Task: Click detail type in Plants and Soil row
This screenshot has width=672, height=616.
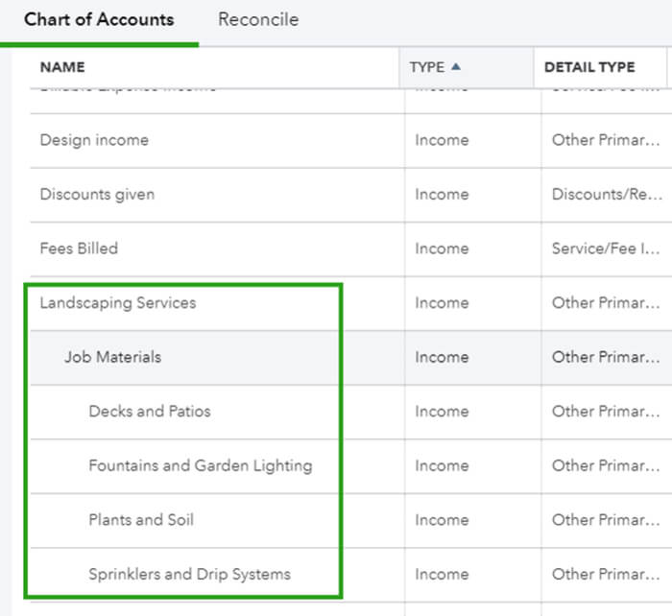Action: point(606,520)
